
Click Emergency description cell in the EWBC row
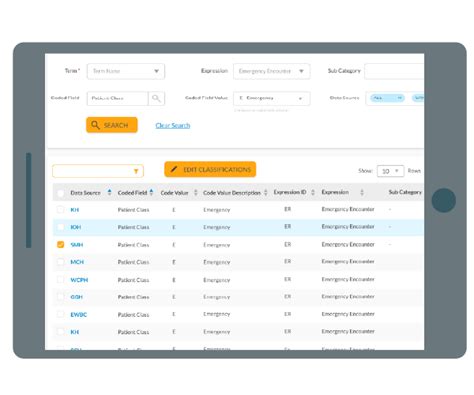coord(217,314)
